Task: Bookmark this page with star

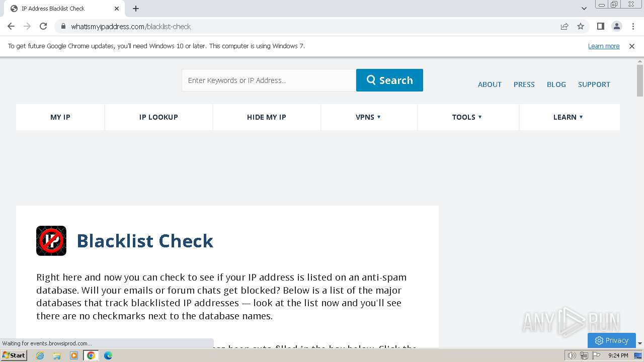Action: (x=581, y=26)
